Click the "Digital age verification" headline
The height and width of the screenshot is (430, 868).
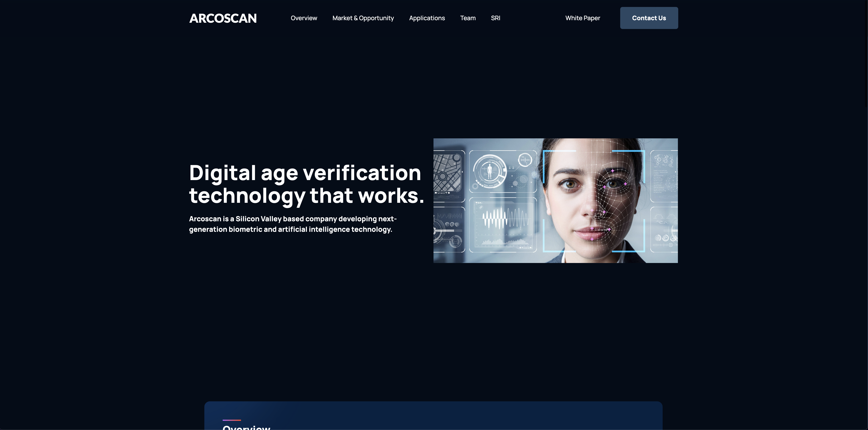click(x=305, y=173)
